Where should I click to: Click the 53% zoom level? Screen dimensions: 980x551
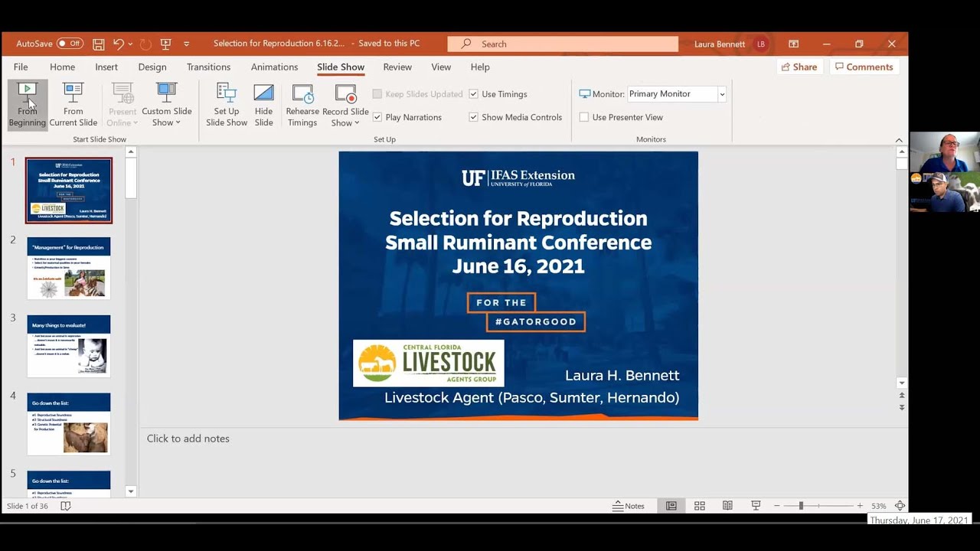[879, 506]
